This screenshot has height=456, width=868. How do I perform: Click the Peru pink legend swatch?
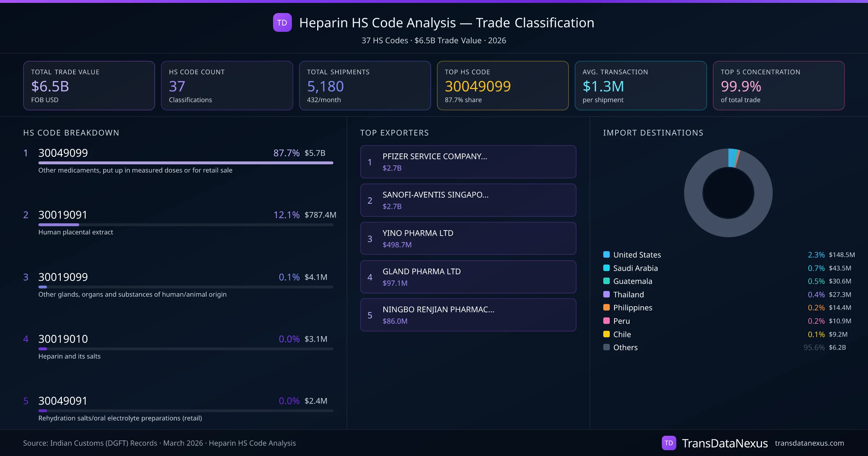click(607, 321)
